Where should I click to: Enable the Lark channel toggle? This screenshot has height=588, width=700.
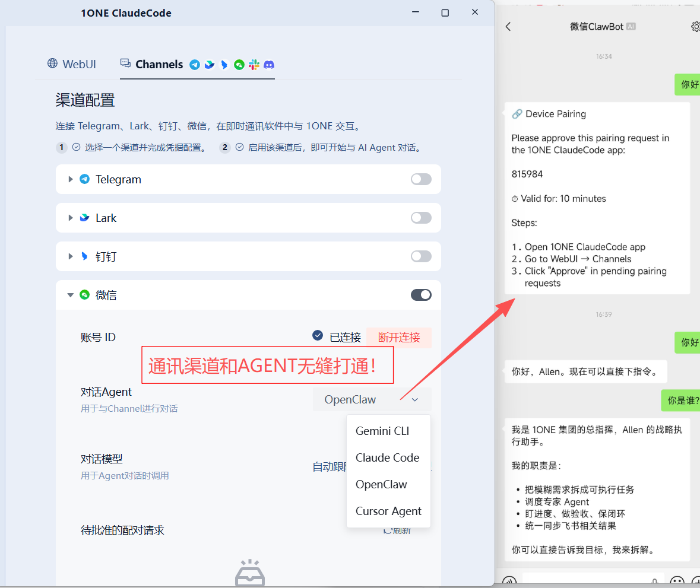pos(421,218)
